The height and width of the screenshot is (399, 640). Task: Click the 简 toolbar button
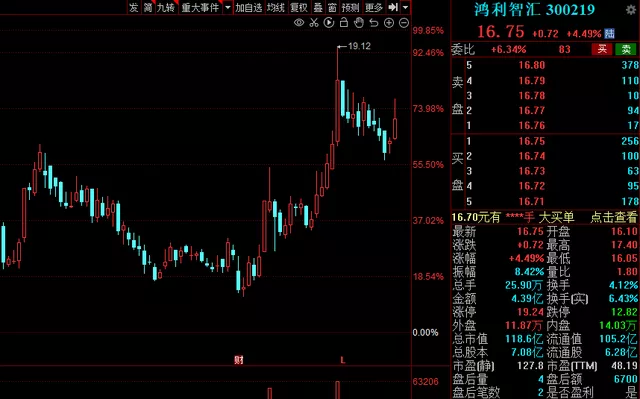pyautogui.click(x=148, y=7)
